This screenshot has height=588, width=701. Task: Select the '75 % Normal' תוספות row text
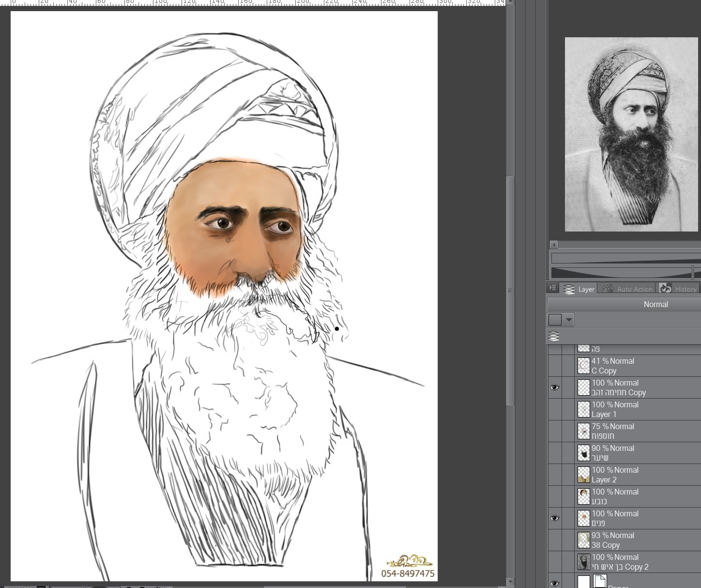point(613,426)
